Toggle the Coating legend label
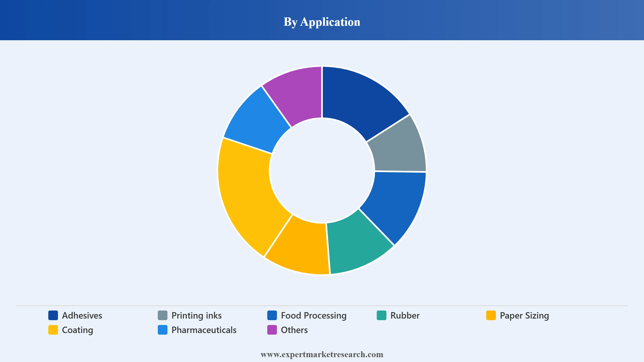This screenshot has width=644, height=362. click(x=78, y=330)
